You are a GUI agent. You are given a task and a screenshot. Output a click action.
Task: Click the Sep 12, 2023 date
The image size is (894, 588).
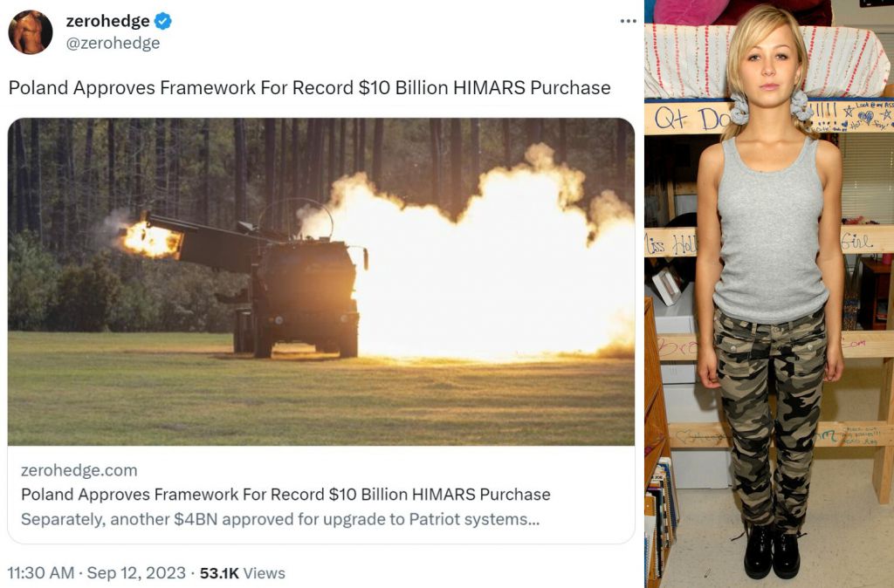136,572
